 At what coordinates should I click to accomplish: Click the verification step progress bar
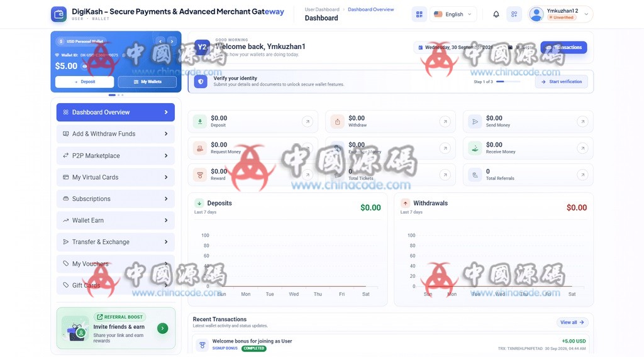pos(508,82)
